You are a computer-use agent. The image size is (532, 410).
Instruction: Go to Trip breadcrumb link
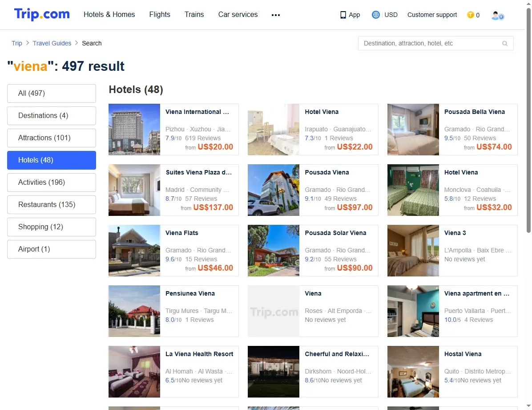coord(16,43)
